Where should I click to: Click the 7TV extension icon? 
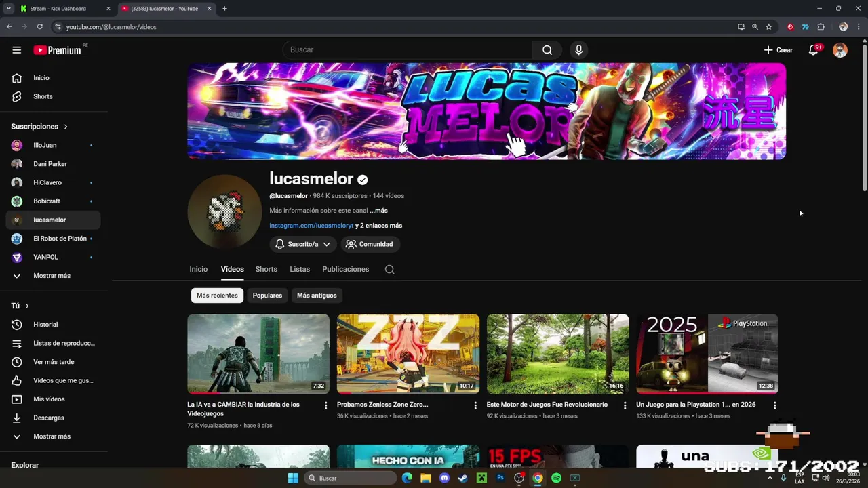[805, 27]
